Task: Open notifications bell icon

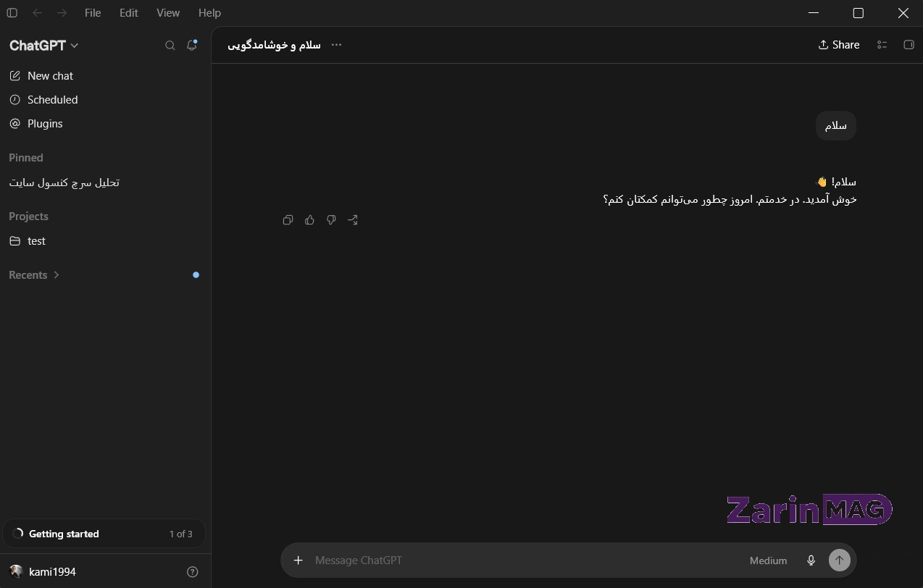Action: 192,45
